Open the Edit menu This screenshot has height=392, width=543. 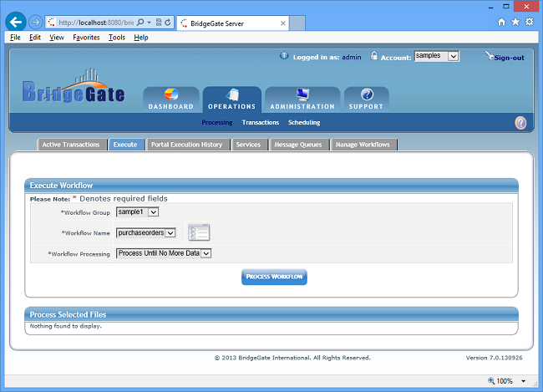pos(35,38)
